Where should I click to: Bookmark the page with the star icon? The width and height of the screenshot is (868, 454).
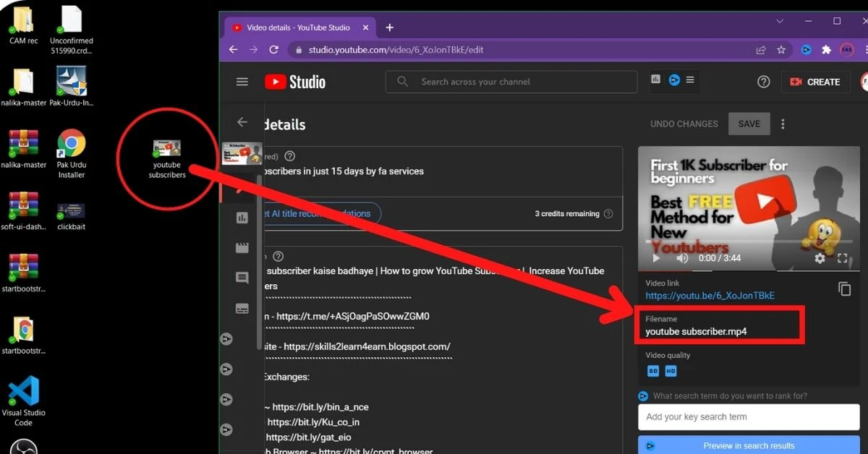[781, 50]
